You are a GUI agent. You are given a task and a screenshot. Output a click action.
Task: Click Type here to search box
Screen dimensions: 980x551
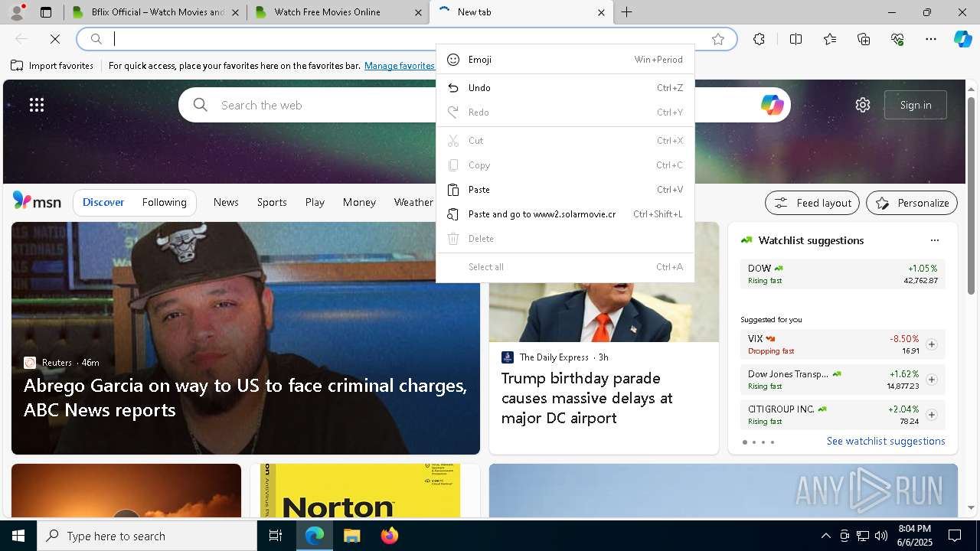tap(147, 536)
